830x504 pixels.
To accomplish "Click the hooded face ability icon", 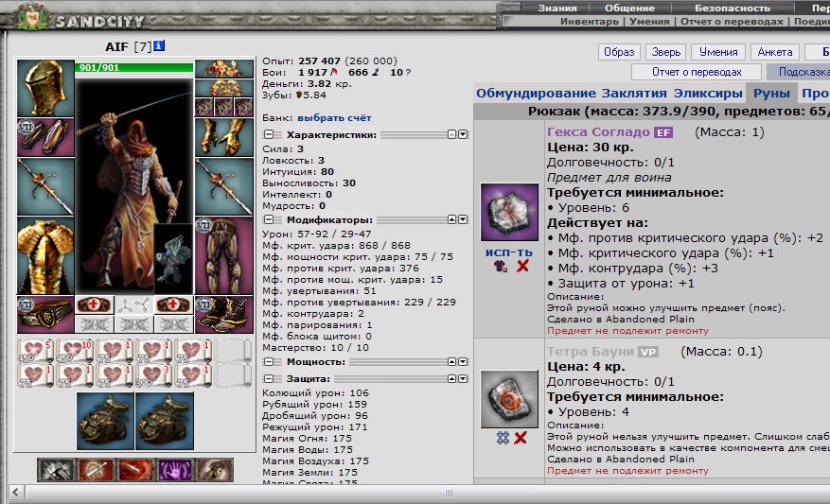I will 215,470.
